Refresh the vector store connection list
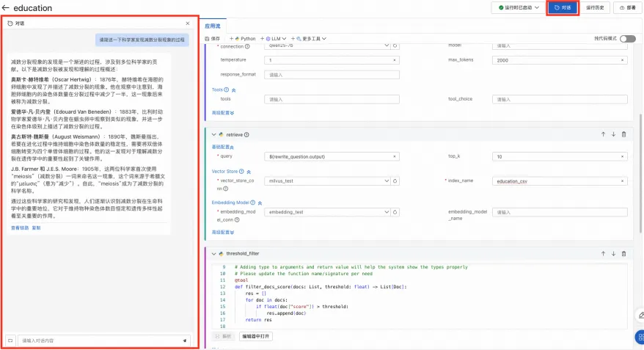This screenshot has height=350, width=644. coord(395,181)
